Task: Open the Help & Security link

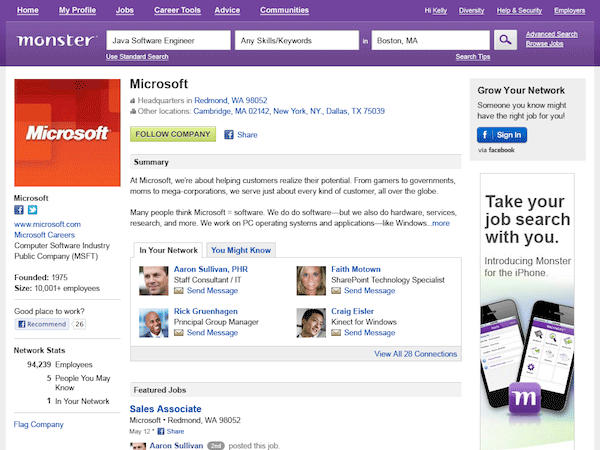Action: click(519, 11)
